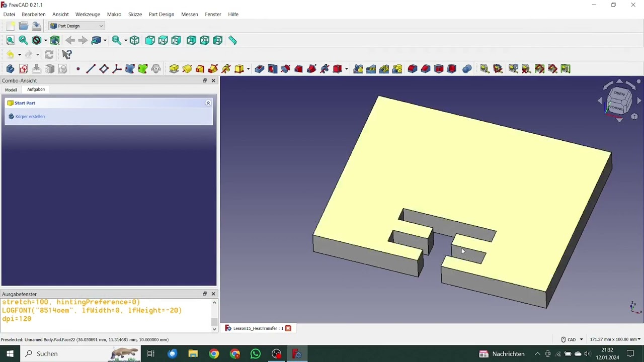Viewport: 644px width, 362px height.
Task: Activate the Bounding Box selection icon
Action: (55, 40)
